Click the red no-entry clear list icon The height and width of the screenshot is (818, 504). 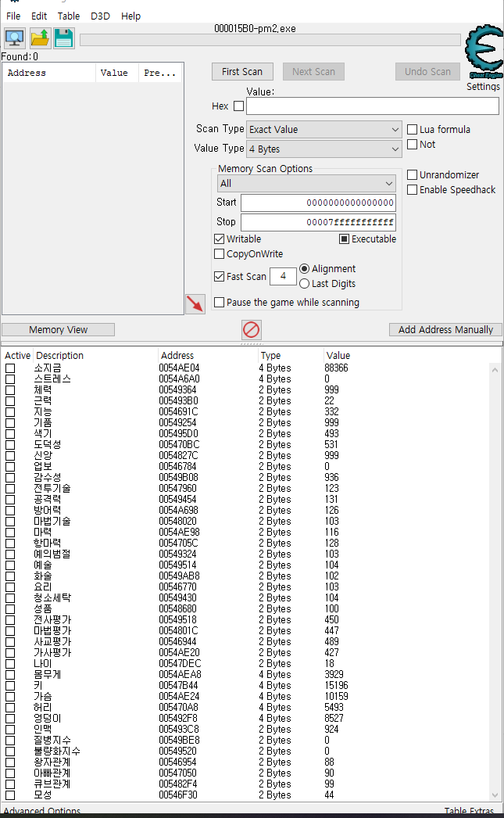251,330
